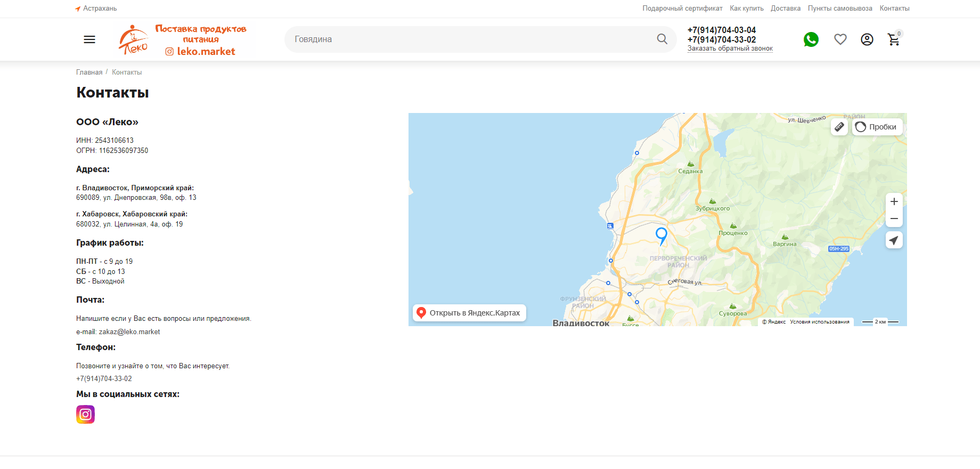
Task: Open Доставка page
Action: [x=786, y=9]
